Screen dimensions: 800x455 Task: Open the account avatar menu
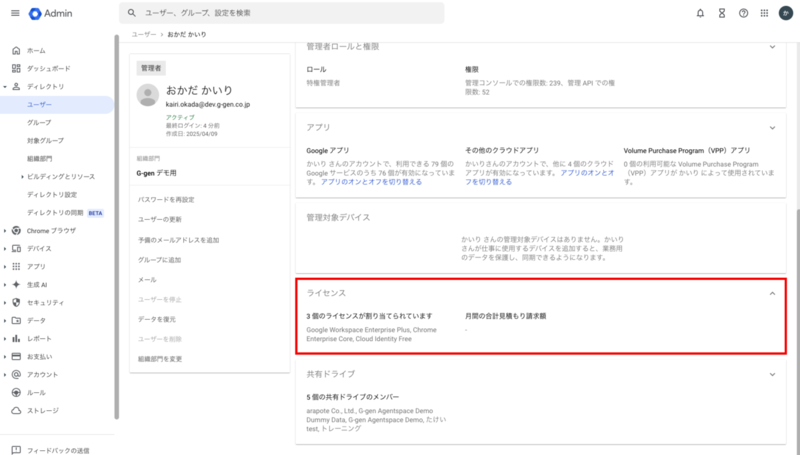(x=786, y=13)
